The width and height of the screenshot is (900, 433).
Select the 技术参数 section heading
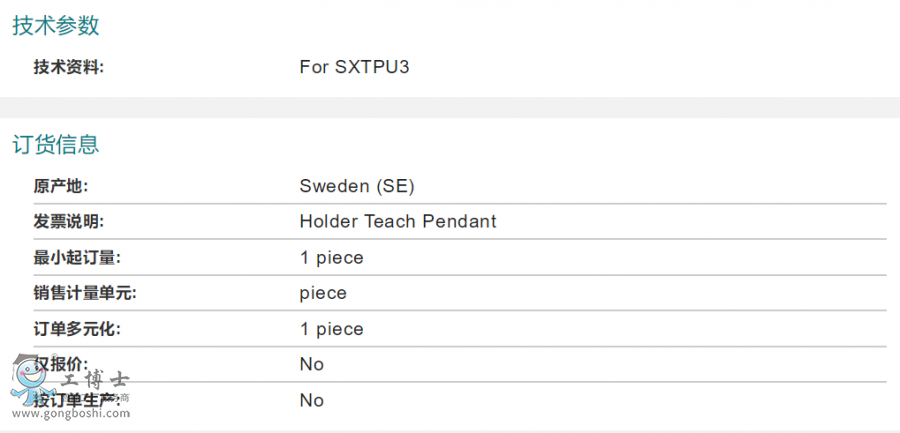[x=56, y=27]
